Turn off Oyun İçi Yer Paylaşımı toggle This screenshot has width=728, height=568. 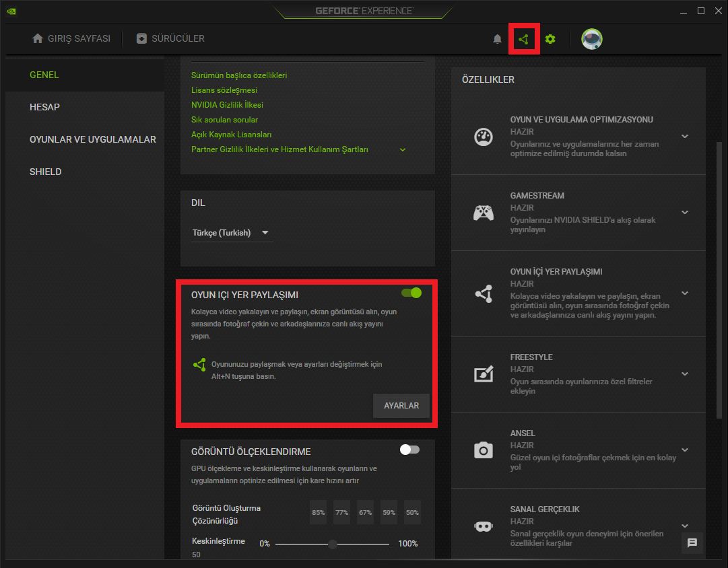[x=411, y=293]
